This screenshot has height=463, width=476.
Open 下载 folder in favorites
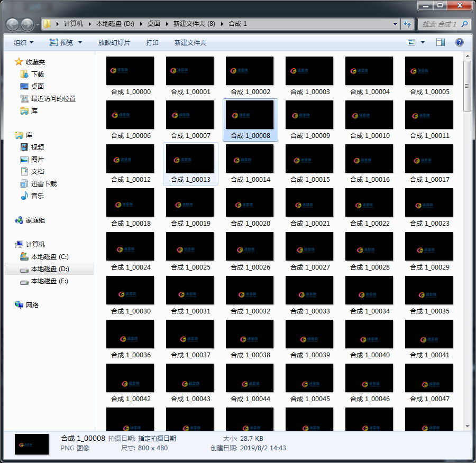click(x=37, y=75)
